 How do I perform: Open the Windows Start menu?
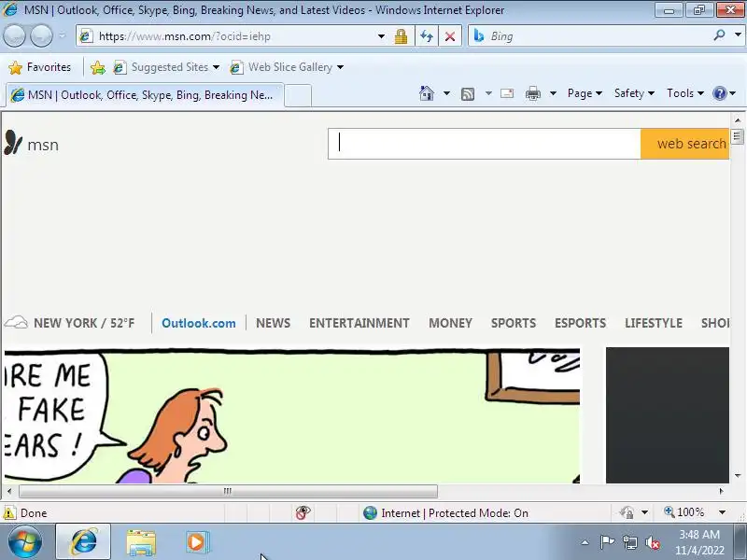[24, 542]
